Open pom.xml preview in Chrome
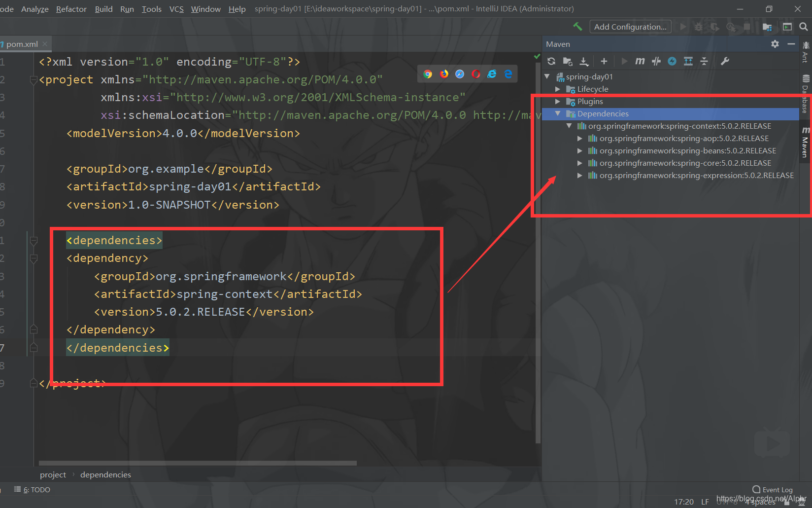 tap(428, 74)
